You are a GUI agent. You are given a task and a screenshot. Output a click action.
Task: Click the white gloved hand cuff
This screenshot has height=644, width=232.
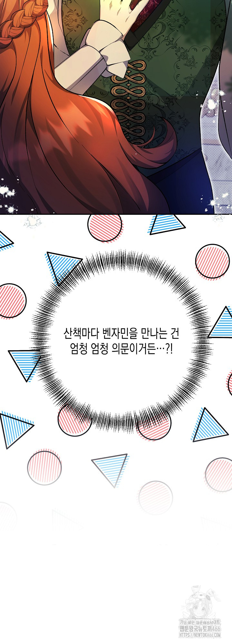coord(102,56)
